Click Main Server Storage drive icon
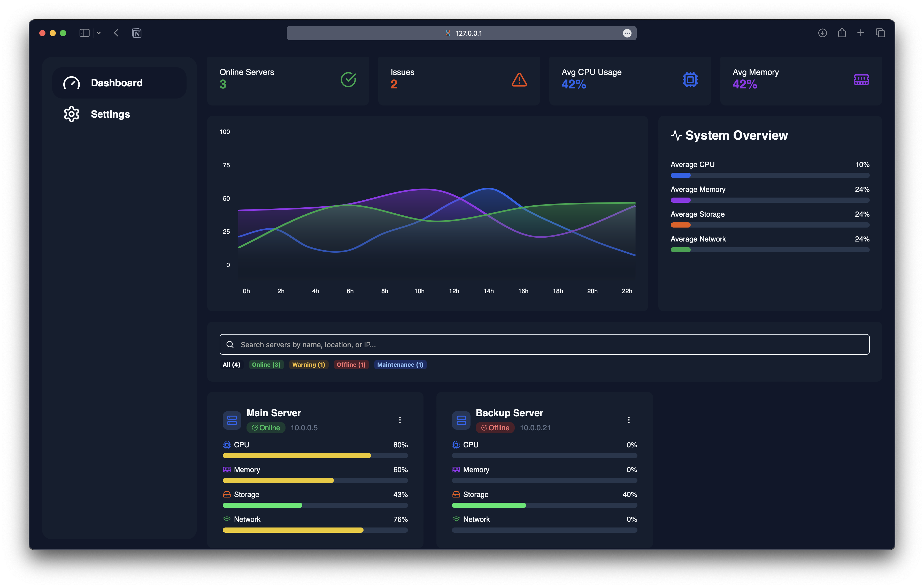This screenshot has width=924, height=588. pyautogui.click(x=227, y=494)
